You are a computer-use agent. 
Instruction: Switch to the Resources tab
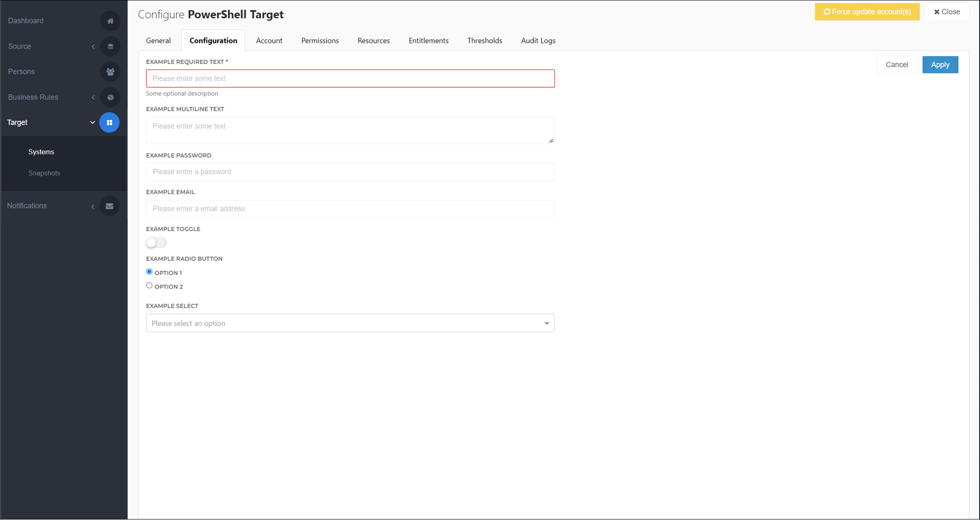(374, 41)
